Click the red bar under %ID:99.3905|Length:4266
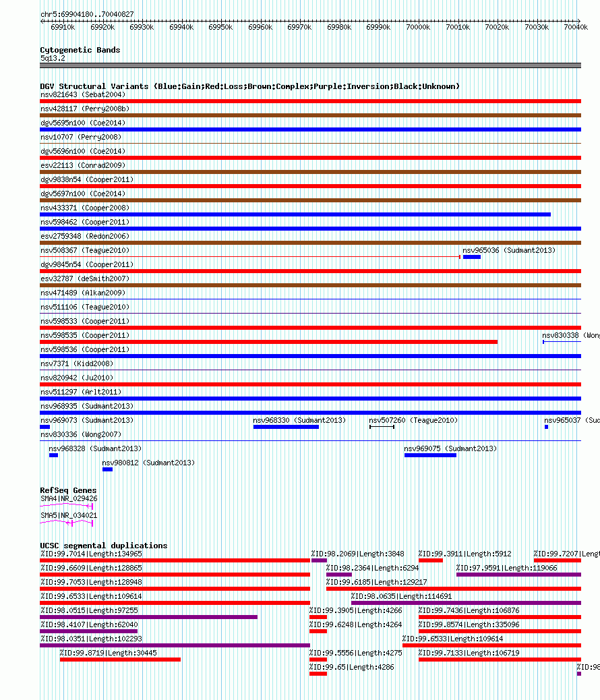This screenshot has height=700, width=600. click(x=318, y=617)
